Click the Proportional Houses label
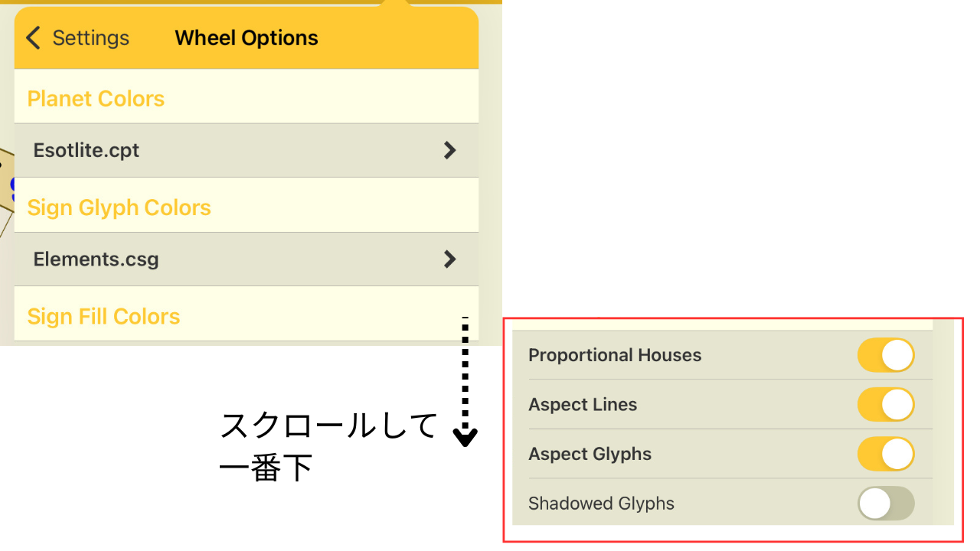 point(615,355)
